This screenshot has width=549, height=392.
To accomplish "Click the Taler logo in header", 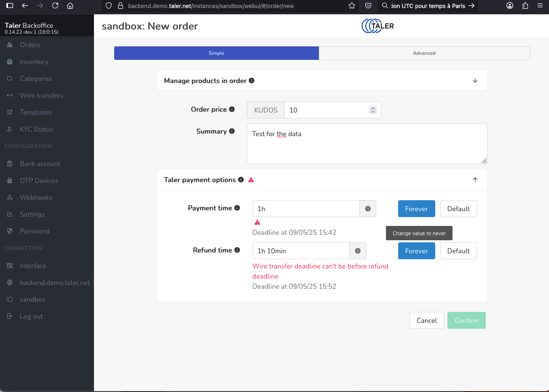I will (x=378, y=26).
